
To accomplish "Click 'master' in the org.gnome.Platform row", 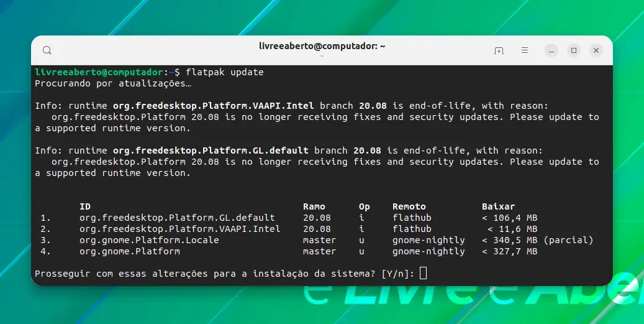I will pyautogui.click(x=320, y=251).
